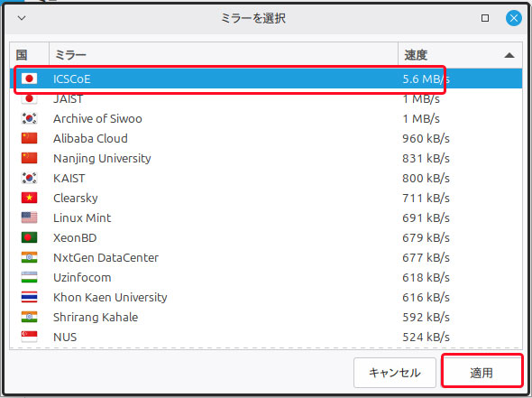Image resolution: width=532 pixels, height=398 pixels.
Task: Pick the Uzinfocom mirror row
Action: pos(266,277)
